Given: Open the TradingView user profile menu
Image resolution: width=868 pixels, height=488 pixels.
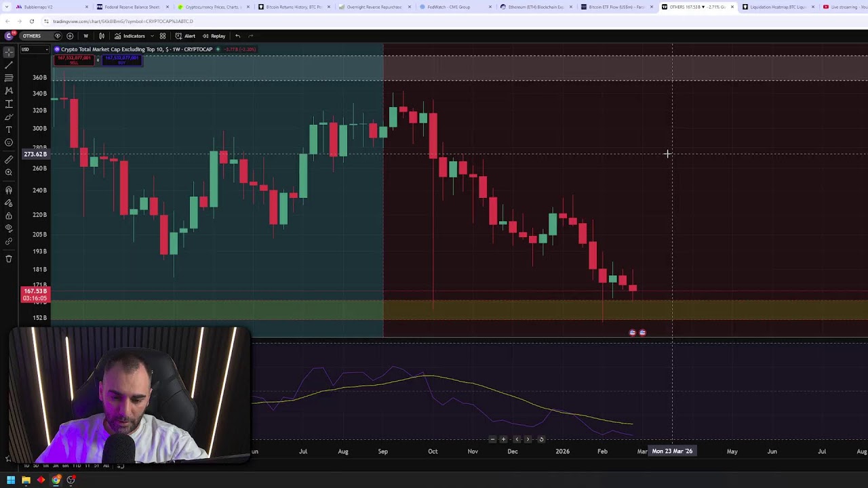Looking at the screenshot, I should (9, 35).
